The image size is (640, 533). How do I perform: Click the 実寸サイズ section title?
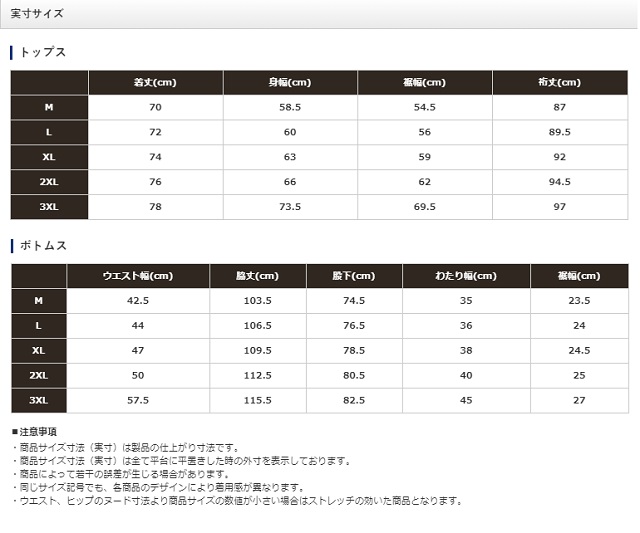[37, 14]
